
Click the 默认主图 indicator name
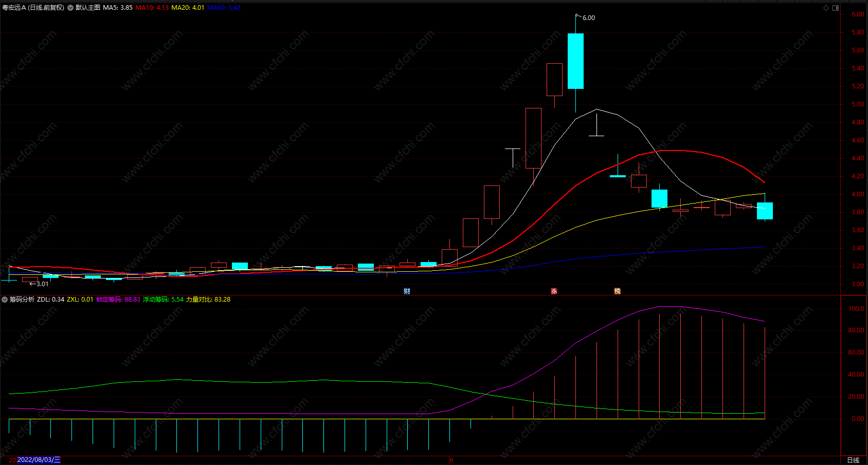[x=88, y=8]
